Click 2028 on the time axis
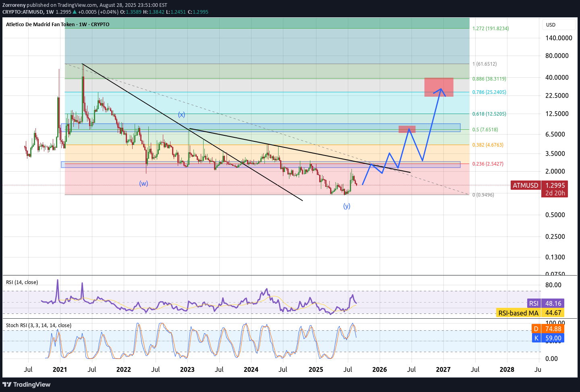580x392 pixels. (507, 369)
